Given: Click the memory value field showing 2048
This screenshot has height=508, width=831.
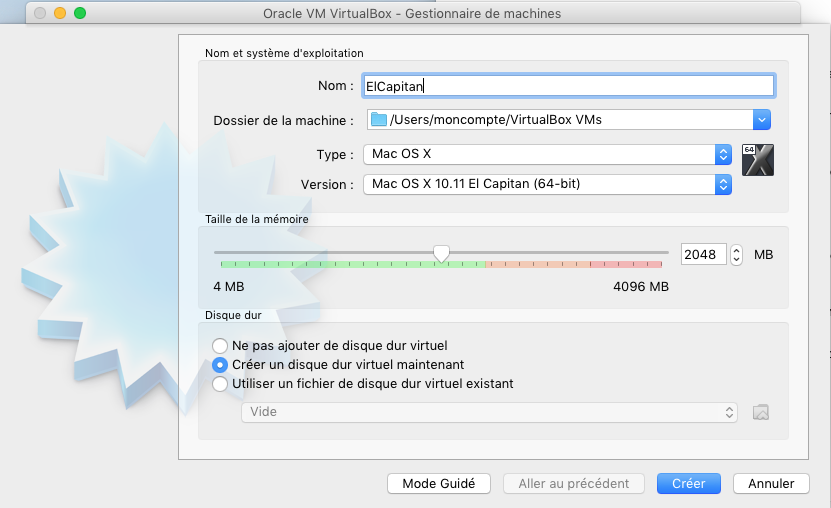Looking at the screenshot, I should pyautogui.click(x=703, y=255).
